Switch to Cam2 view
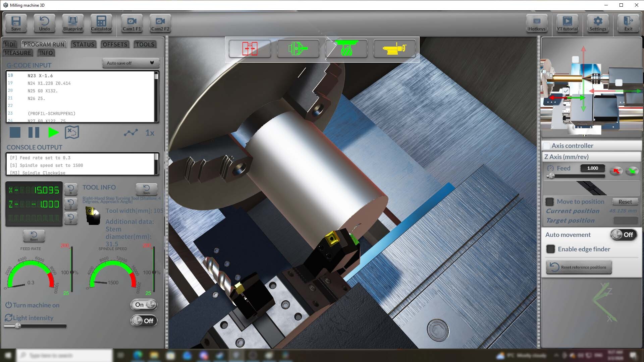The image size is (644, 362). click(160, 23)
